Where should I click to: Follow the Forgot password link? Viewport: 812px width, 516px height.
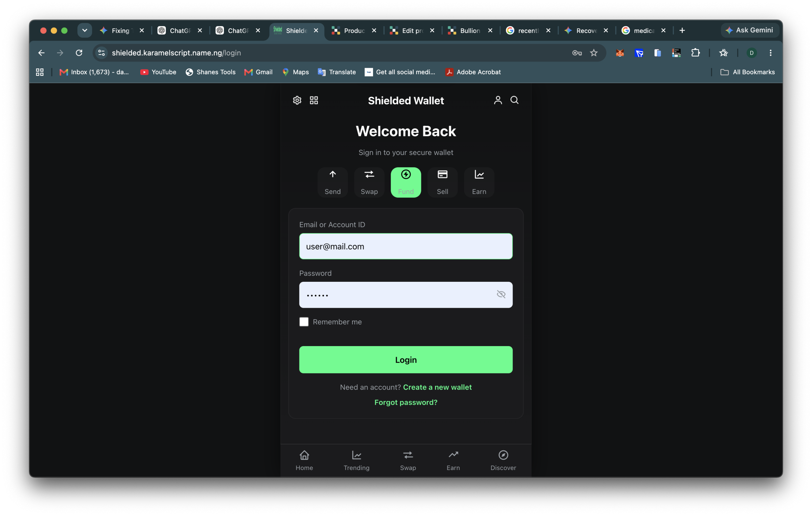tap(406, 402)
